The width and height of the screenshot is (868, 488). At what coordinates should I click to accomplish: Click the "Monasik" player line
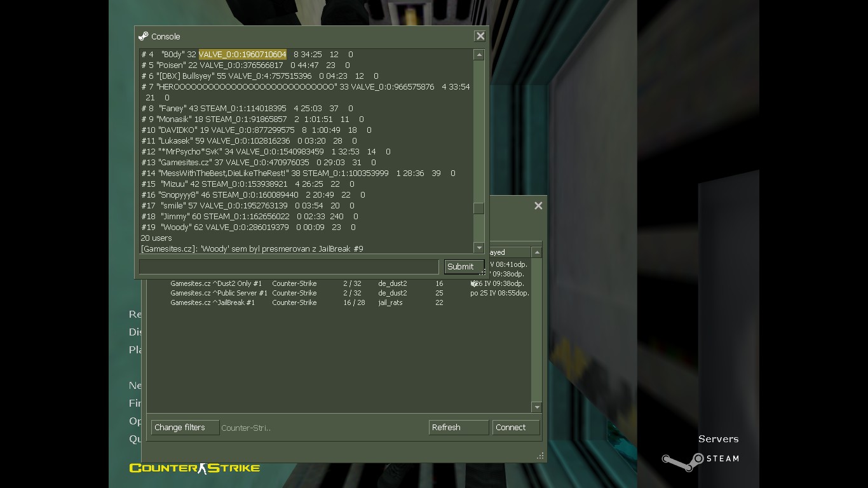252,119
